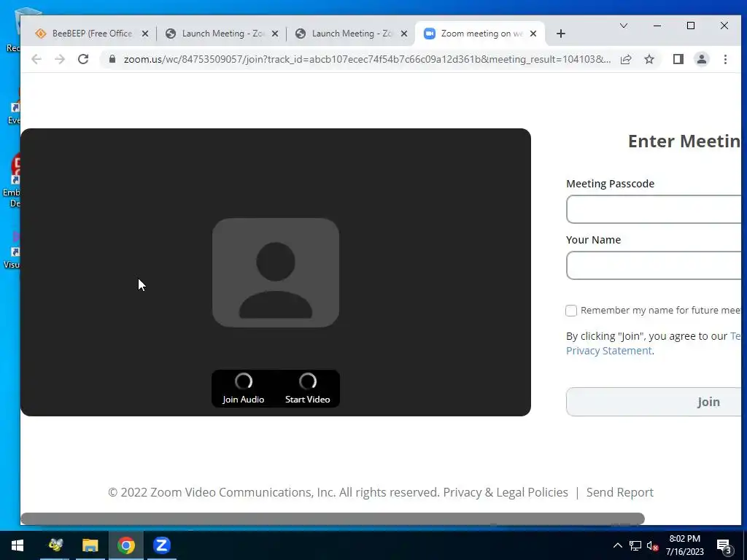Open the Windows Start menu

(x=18, y=545)
